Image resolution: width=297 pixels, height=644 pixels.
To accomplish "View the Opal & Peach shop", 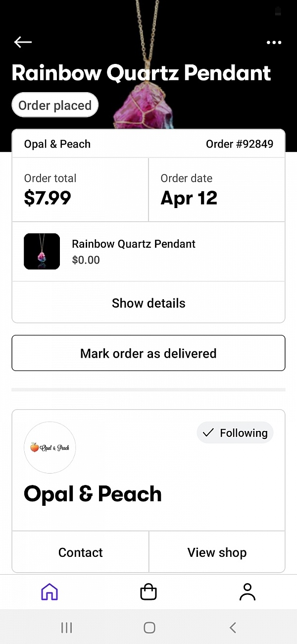I will coord(217,552).
